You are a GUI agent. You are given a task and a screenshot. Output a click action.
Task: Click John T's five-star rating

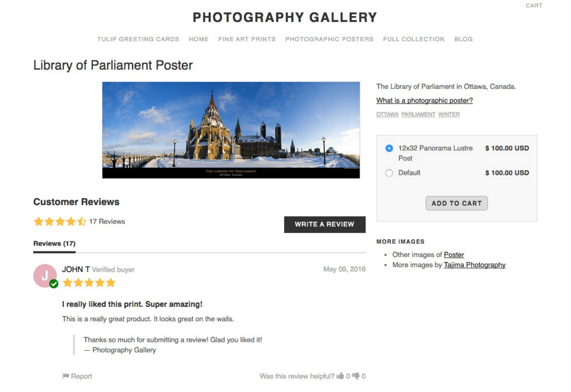[89, 282]
